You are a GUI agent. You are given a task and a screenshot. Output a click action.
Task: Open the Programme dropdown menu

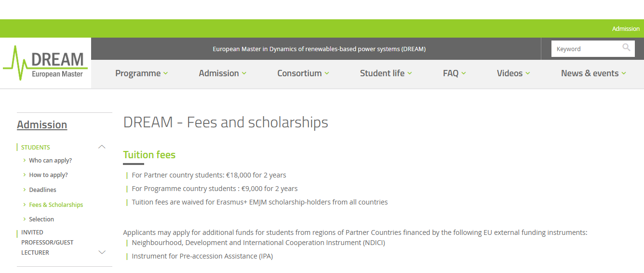(x=141, y=73)
